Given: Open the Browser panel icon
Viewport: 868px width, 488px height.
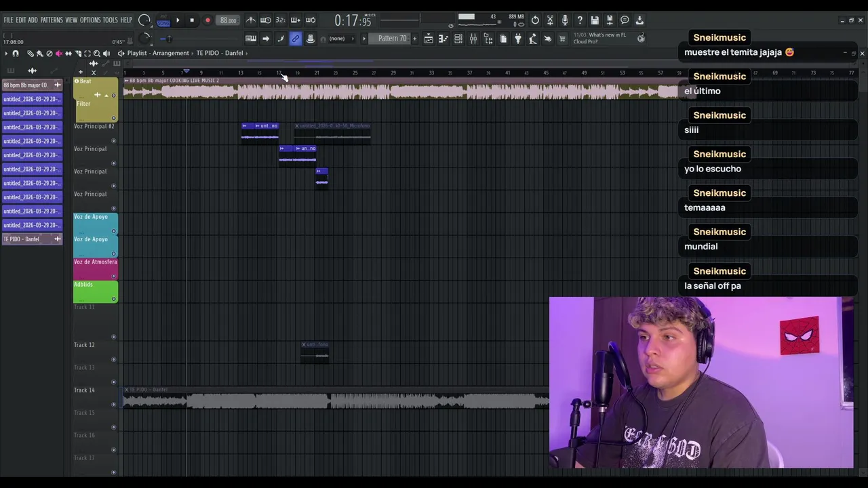Looking at the screenshot, I should click(488, 39).
